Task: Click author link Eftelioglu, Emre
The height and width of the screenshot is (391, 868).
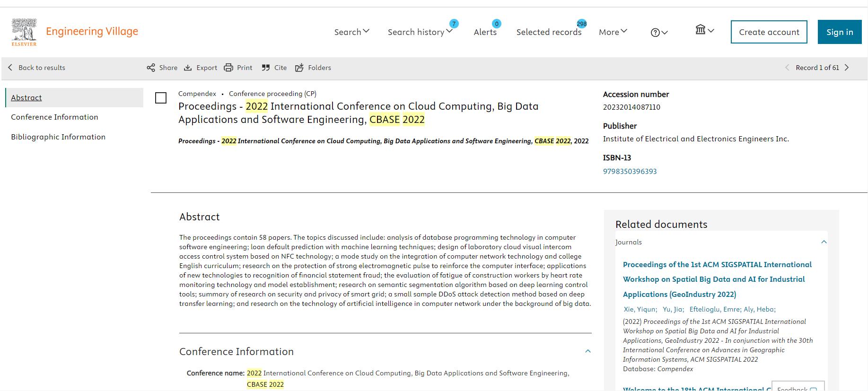Action: pos(715,309)
